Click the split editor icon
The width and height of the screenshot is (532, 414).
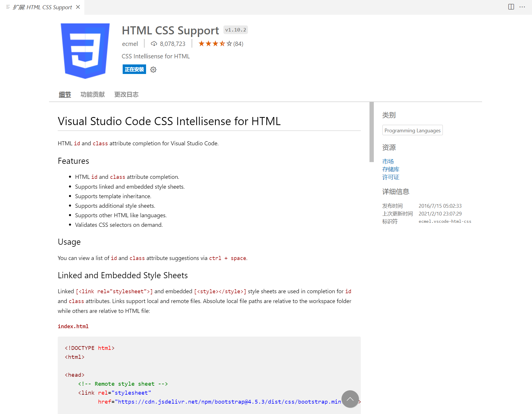pyautogui.click(x=511, y=7)
